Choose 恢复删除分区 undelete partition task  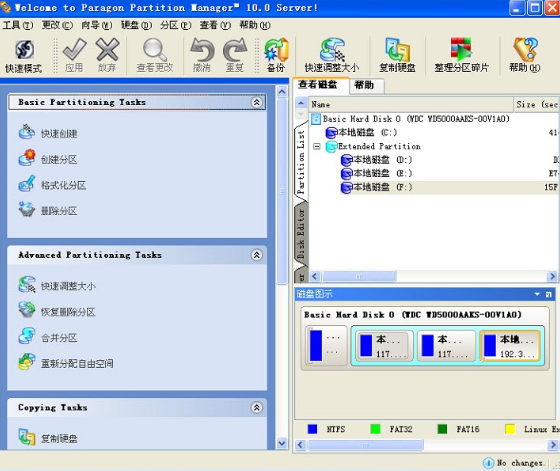point(57,311)
